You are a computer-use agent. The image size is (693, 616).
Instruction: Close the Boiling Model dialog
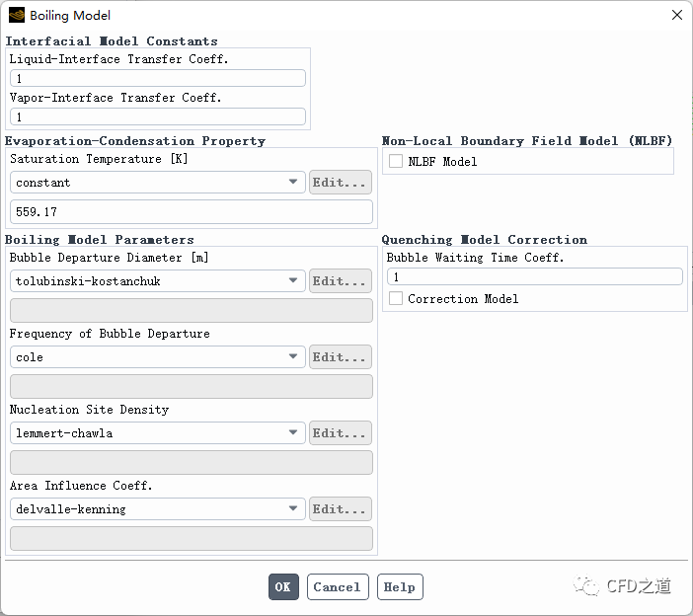pyautogui.click(x=676, y=15)
